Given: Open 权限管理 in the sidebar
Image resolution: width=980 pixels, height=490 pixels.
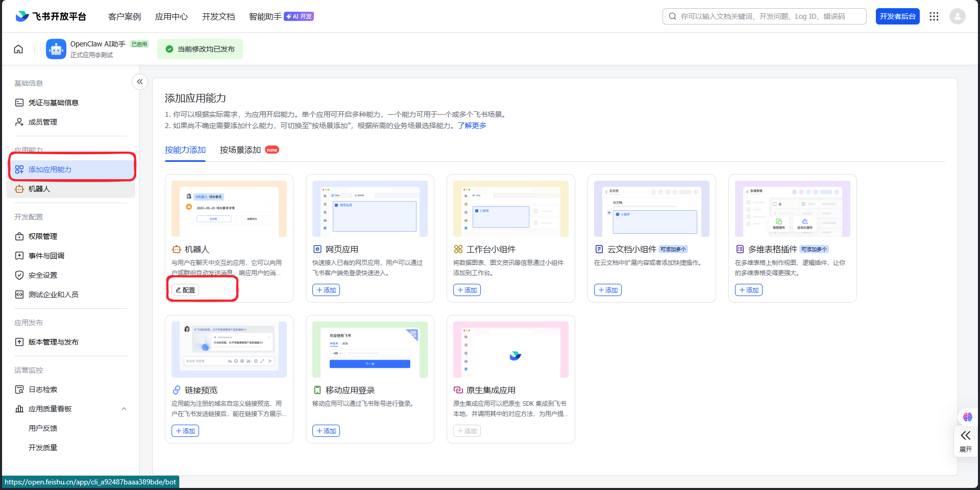Looking at the screenshot, I should pos(43,236).
